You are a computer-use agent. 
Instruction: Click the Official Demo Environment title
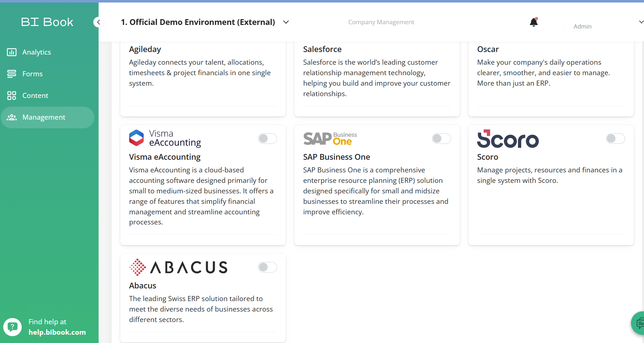click(198, 22)
